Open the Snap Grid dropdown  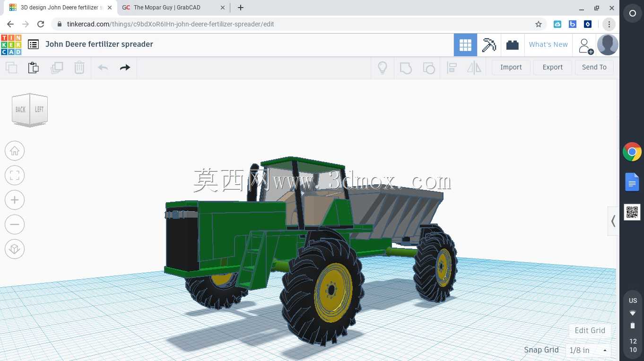(x=588, y=350)
